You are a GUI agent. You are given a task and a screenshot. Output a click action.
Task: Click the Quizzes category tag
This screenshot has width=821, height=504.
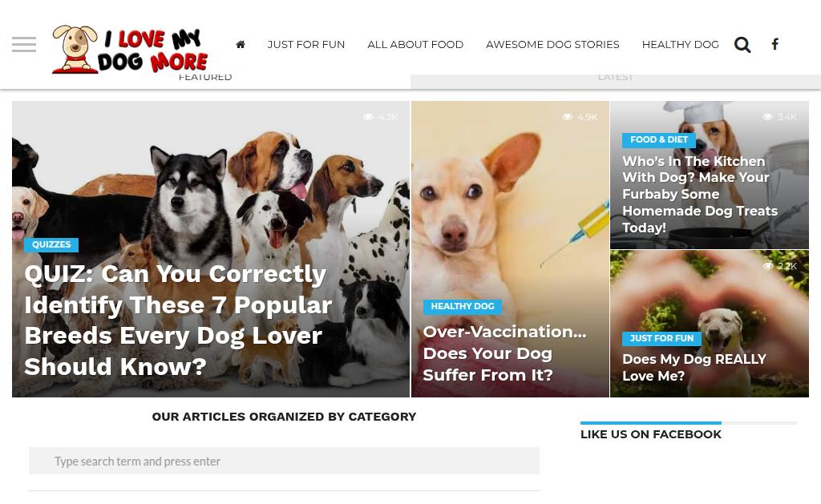click(x=51, y=244)
